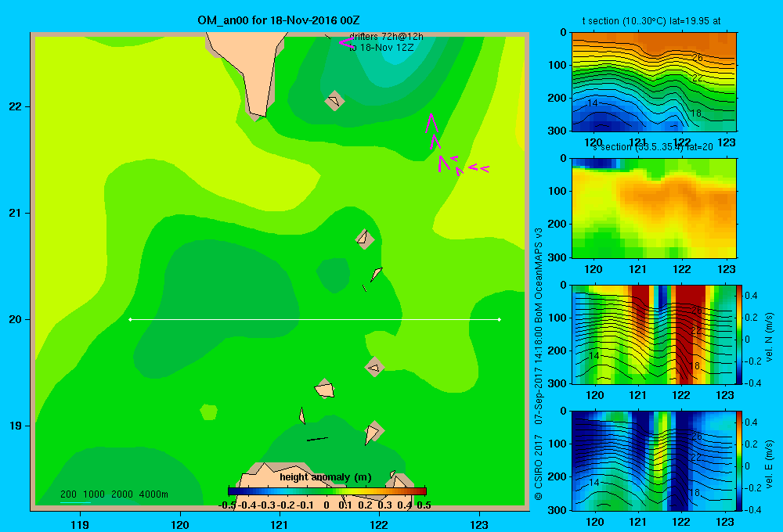Click the eastern endpoint of the white transect line

tap(500, 319)
